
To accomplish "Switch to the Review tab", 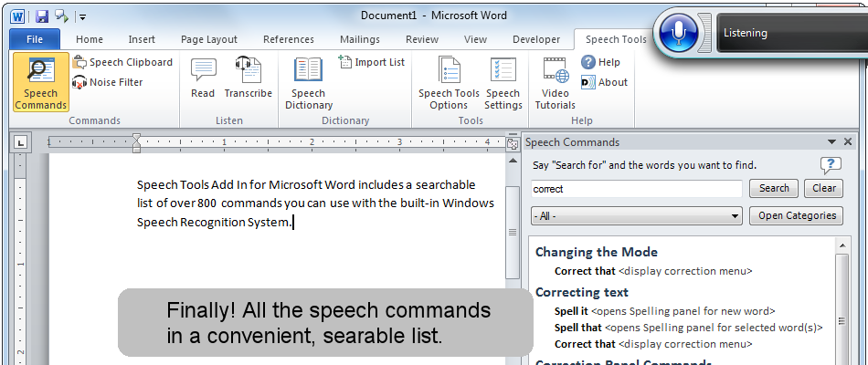I will [422, 39].
